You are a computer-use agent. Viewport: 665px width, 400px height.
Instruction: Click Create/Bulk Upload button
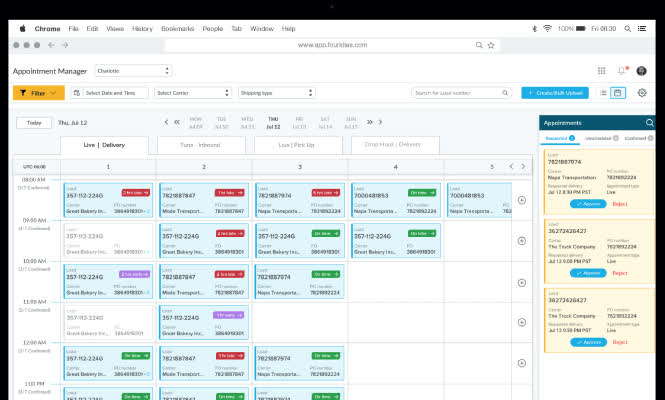pos(555,93)
